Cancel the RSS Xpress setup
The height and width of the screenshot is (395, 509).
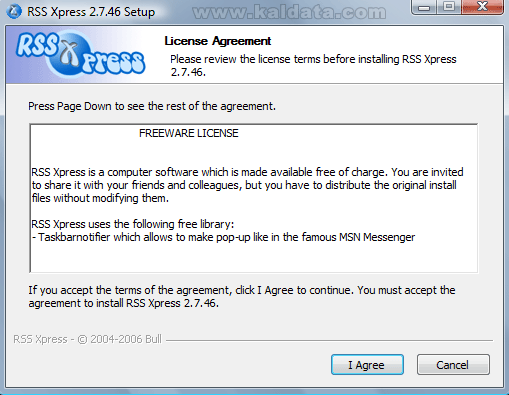(453, 365)
